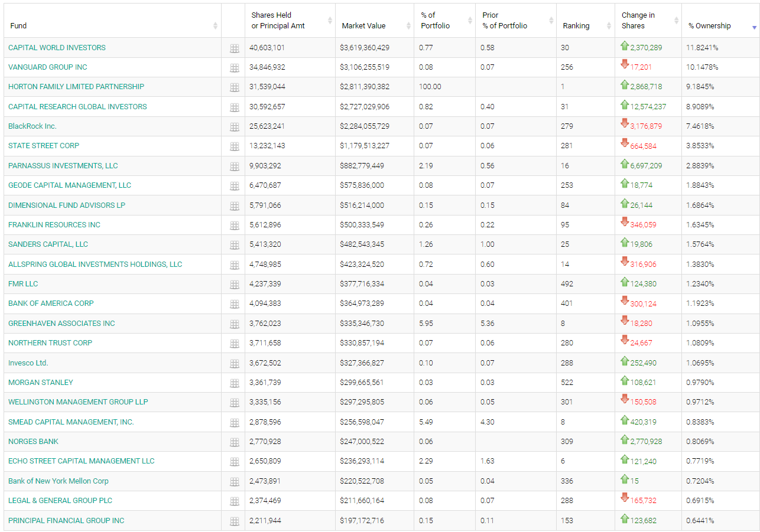This screenshot has width=760, height=532.
Task: Open NORGES BANK fund link
Action: [33, 442]
